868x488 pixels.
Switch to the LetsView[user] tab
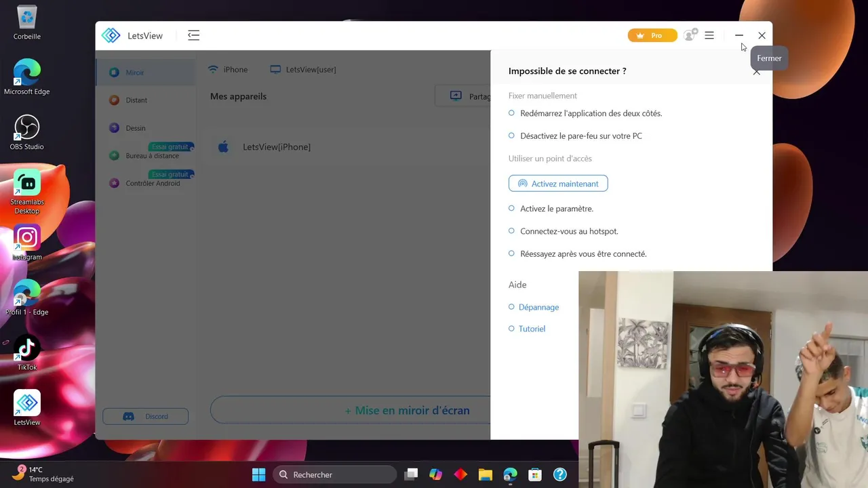coord(303,69)
